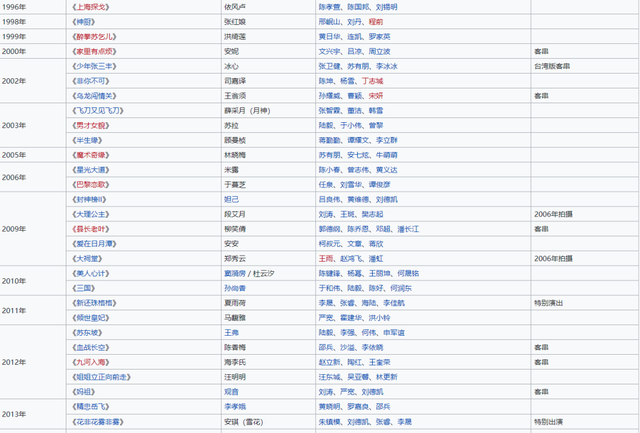This screenshot has height=433, width=640.
Task: Open the drama link 《神厨》
Action: [x=83, y=22]
